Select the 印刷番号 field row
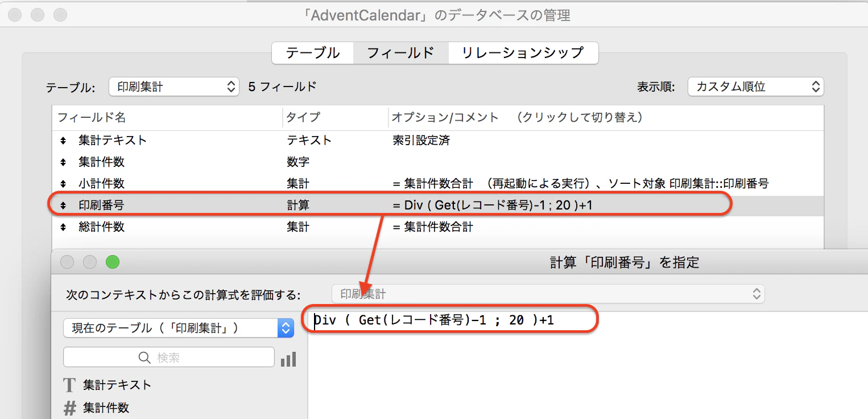Screen dimensions: 868x419 437,206
